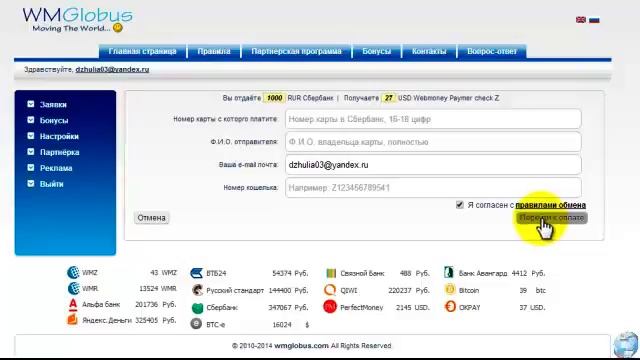Click the OKPAY icon
640x360 pixels.
tap(450, 307)
